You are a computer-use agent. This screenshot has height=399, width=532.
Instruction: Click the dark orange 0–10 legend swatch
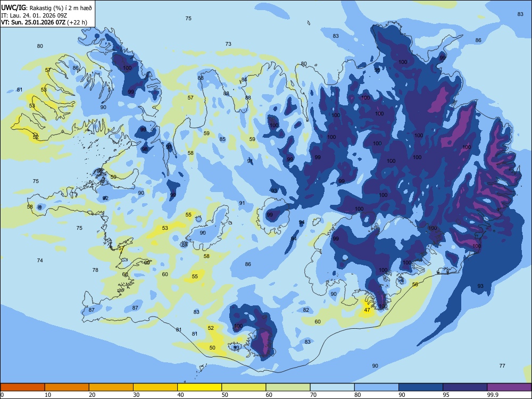point(22,387)
